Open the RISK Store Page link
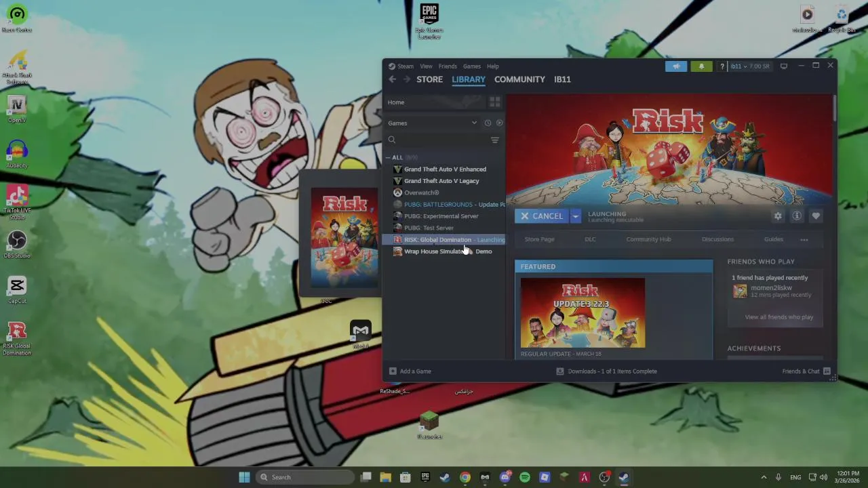 pyautogui.click(x=540, y=239)
